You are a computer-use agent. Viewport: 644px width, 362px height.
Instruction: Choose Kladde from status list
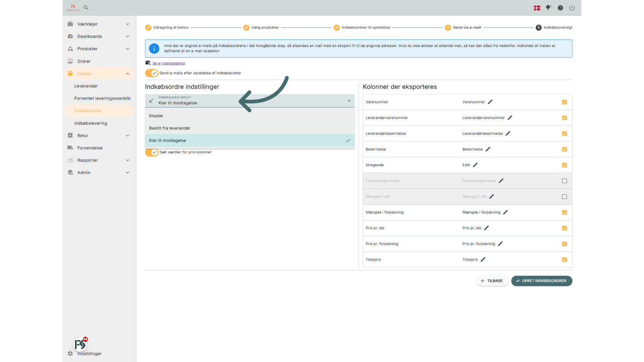pos(156,116)
